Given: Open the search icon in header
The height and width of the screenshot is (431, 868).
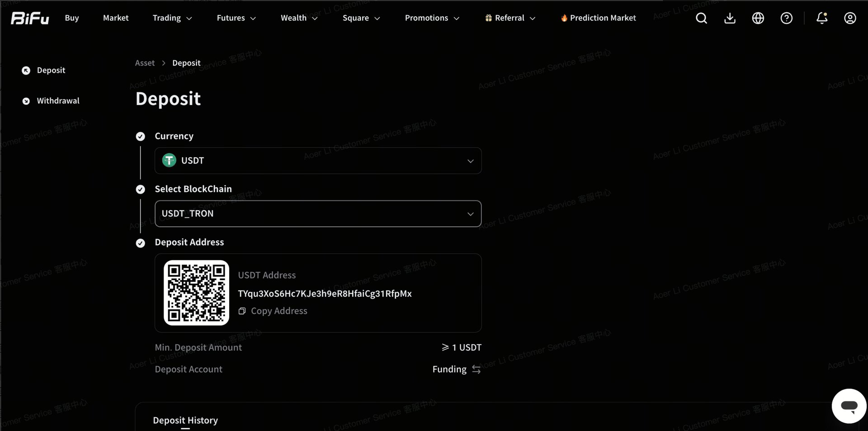Looking at the screenshot, I should click(x=701, y=18).
